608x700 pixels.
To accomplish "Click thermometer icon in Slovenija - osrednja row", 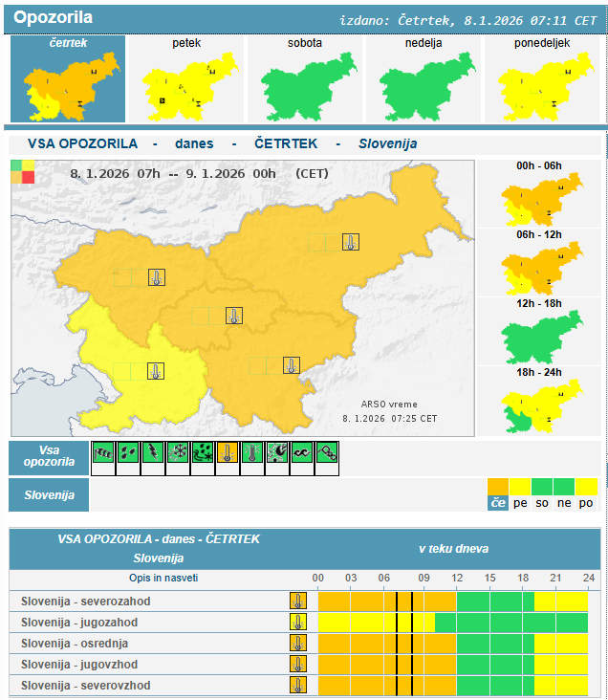I will [298, 644].
